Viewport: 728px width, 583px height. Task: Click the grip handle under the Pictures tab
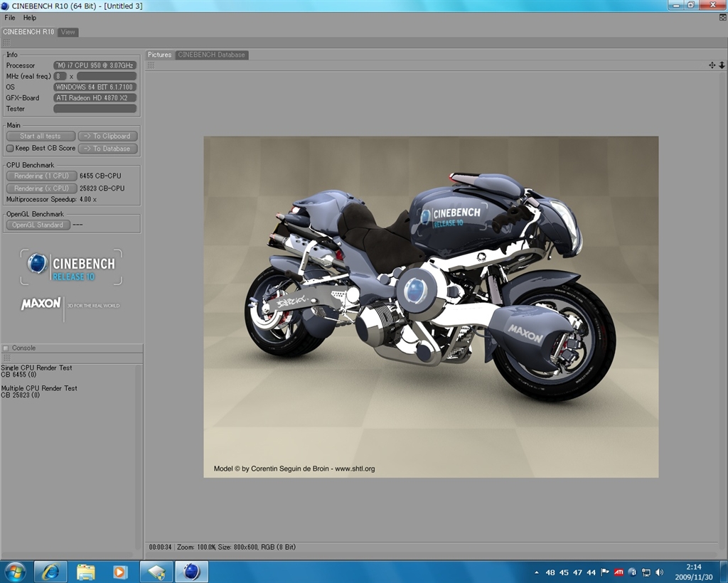point(151,65)
